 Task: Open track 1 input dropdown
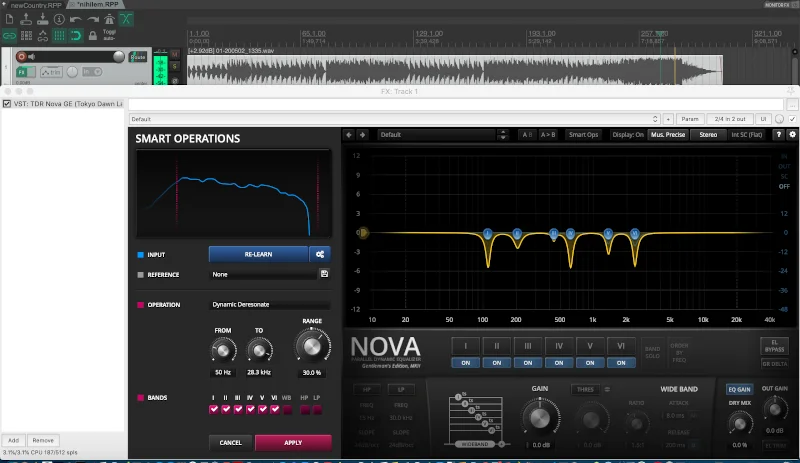coord(92,72)
